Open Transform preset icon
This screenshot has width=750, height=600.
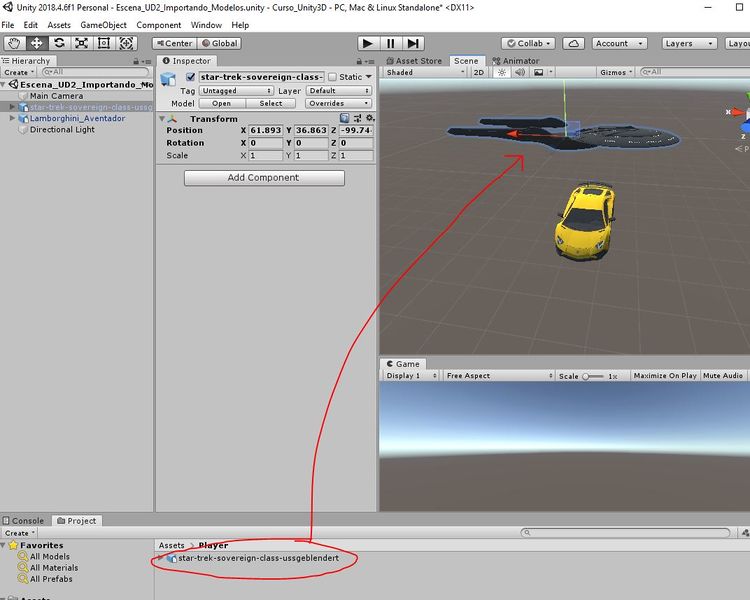[357, 118]
